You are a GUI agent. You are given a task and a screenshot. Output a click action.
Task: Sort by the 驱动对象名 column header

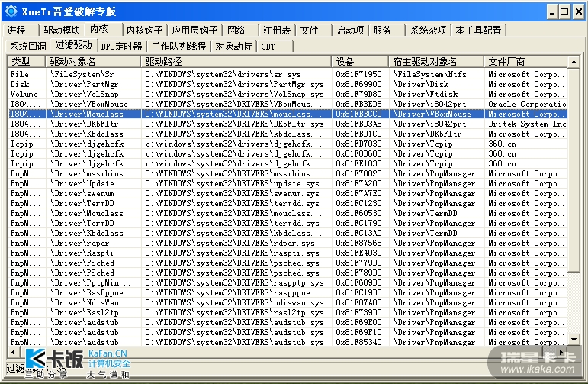[x=93, y=61]
